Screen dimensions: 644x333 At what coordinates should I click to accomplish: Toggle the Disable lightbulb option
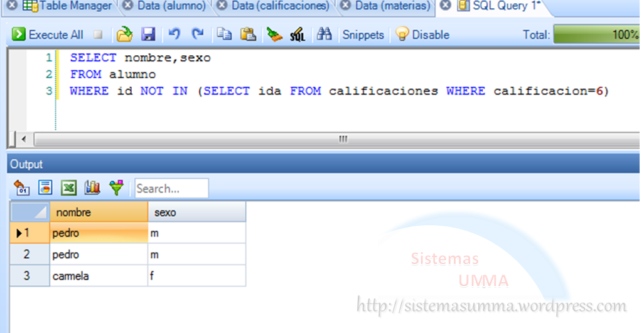pos(422,34)
